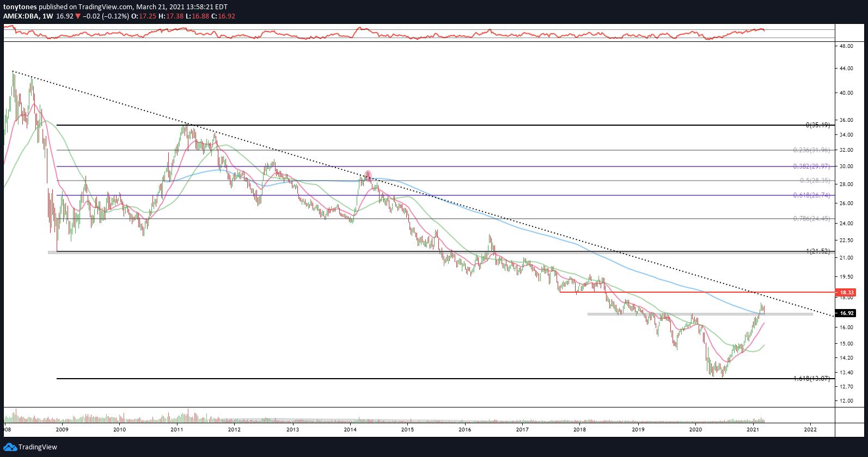
Task: Click the 2022 year label on time axis
Action: 810,430
